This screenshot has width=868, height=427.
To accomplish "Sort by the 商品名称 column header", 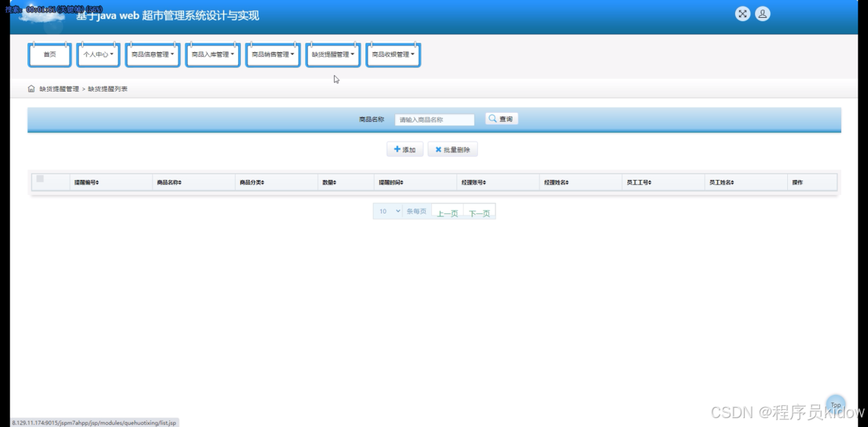I will 169,183.
